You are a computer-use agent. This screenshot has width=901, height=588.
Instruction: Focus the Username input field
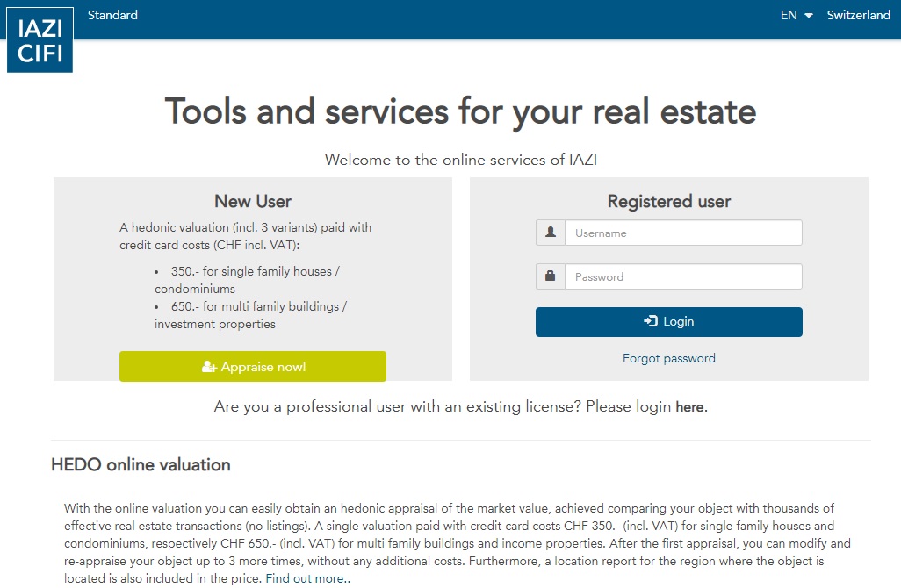point(683,233)
